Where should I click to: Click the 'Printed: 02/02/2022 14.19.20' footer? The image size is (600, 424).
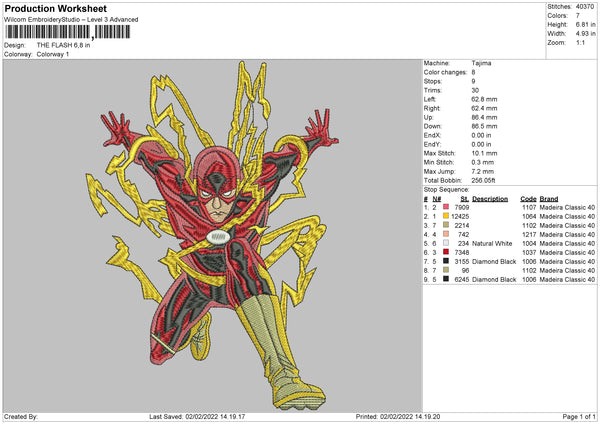click(x=398, y=416)
